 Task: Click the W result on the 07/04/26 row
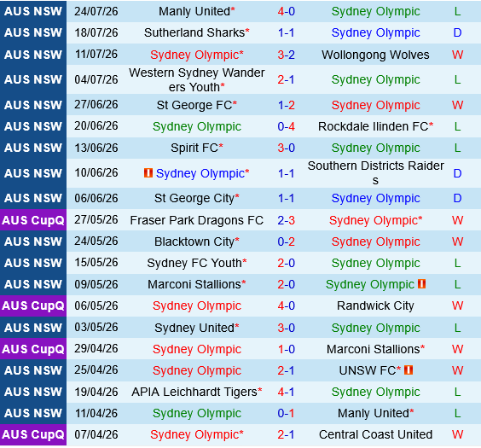click(457, 434)
